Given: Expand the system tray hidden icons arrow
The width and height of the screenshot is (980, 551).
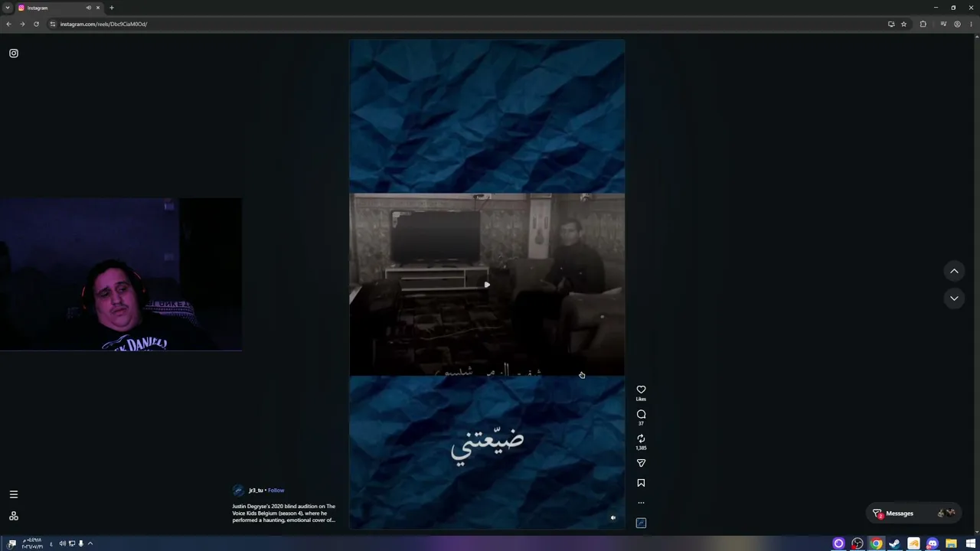Looking at the screenshot, I should [x=90, y=544].
